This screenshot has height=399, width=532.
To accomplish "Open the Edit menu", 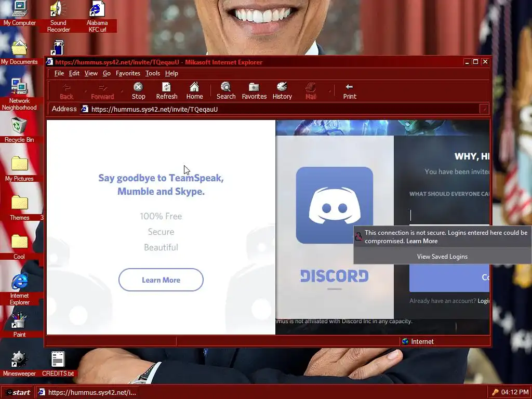I will point(74,73).
